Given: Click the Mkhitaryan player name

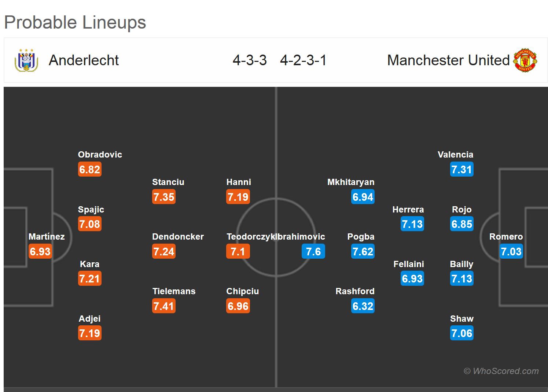Looking at the screenshot, I should 351,182.
